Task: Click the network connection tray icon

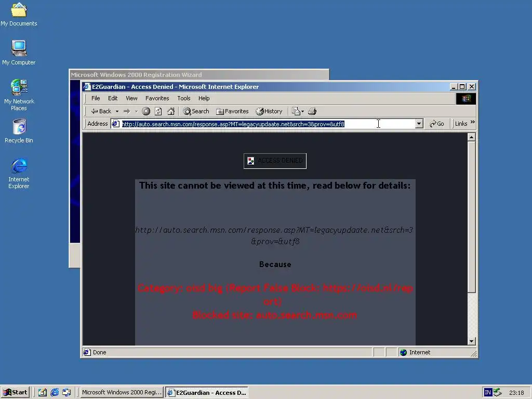Action: pos(497,392)
